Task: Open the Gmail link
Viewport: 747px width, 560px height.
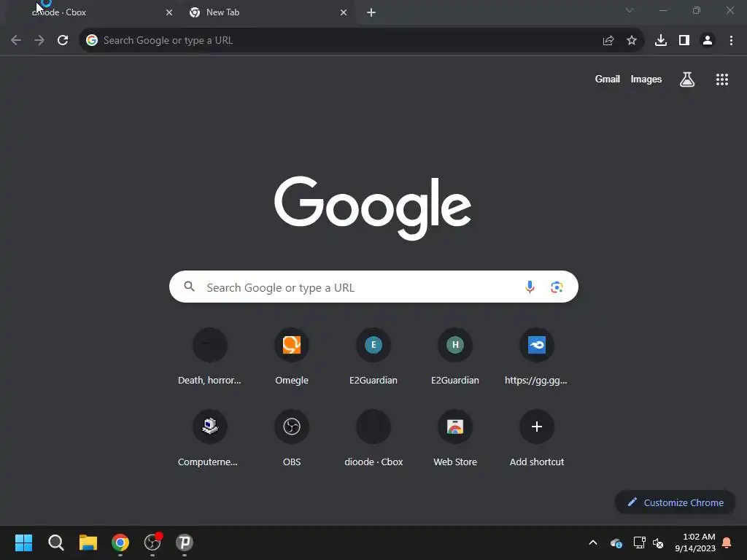Action: pyautogui.click(x=607, y=79)
